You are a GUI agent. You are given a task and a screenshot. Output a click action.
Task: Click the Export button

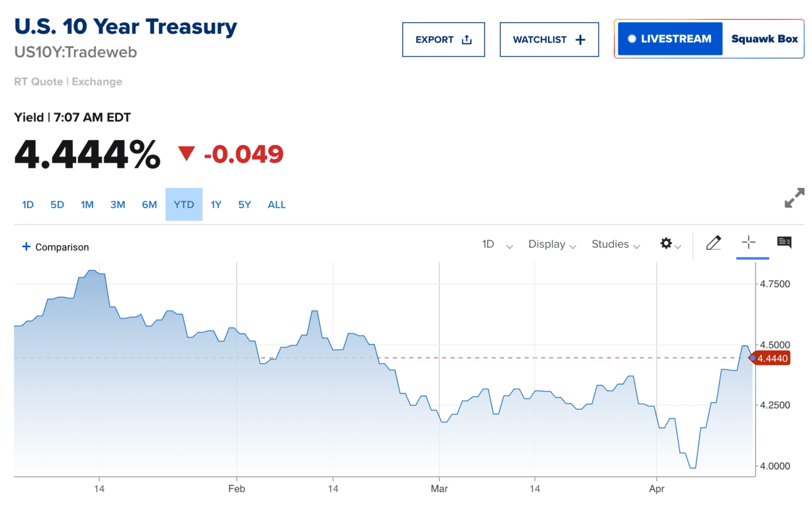click(443, 40)
